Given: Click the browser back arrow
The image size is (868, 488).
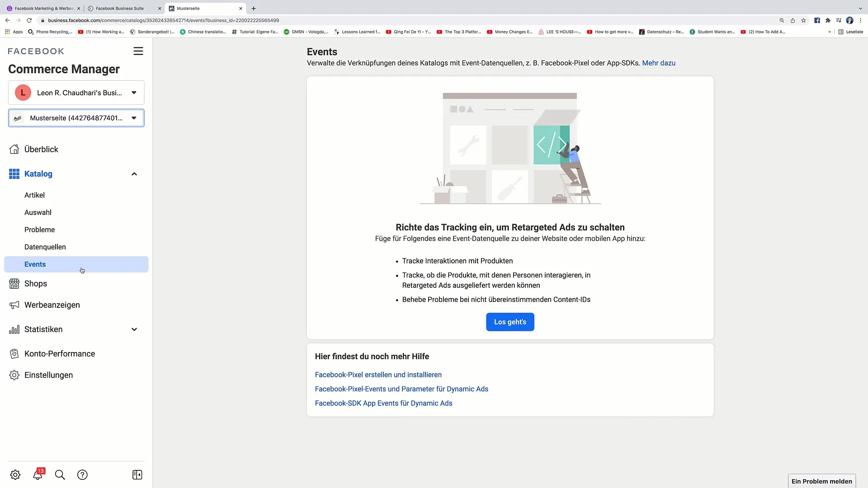Looking at the screenshot, I should [x=7, y=20].
